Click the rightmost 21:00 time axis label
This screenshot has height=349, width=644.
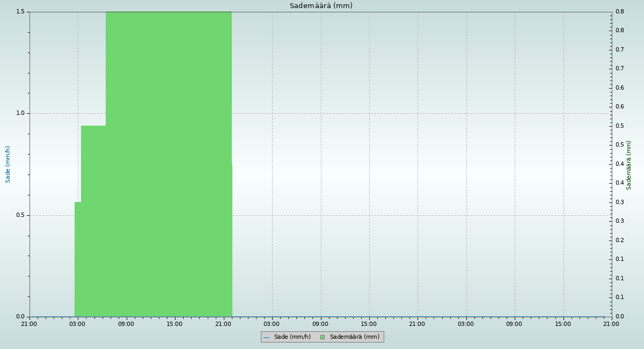[611, 324]
